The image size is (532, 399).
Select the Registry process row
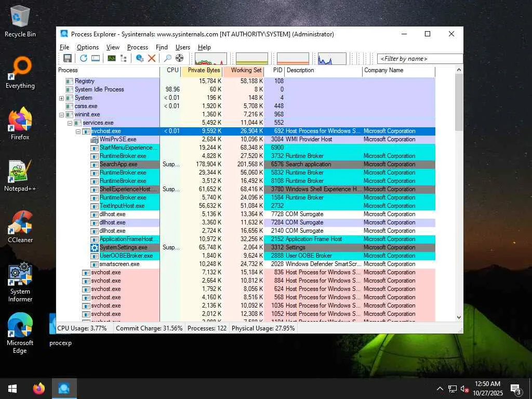click(x=246, y=81)
